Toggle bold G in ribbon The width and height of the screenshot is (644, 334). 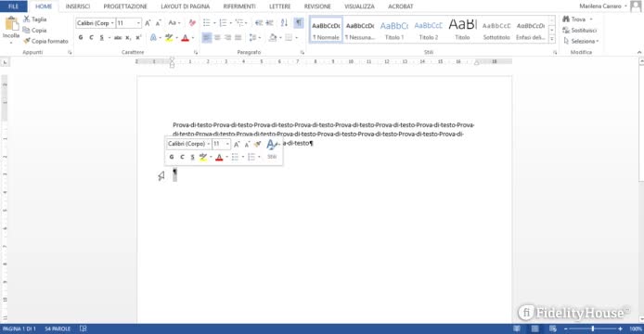81,37
